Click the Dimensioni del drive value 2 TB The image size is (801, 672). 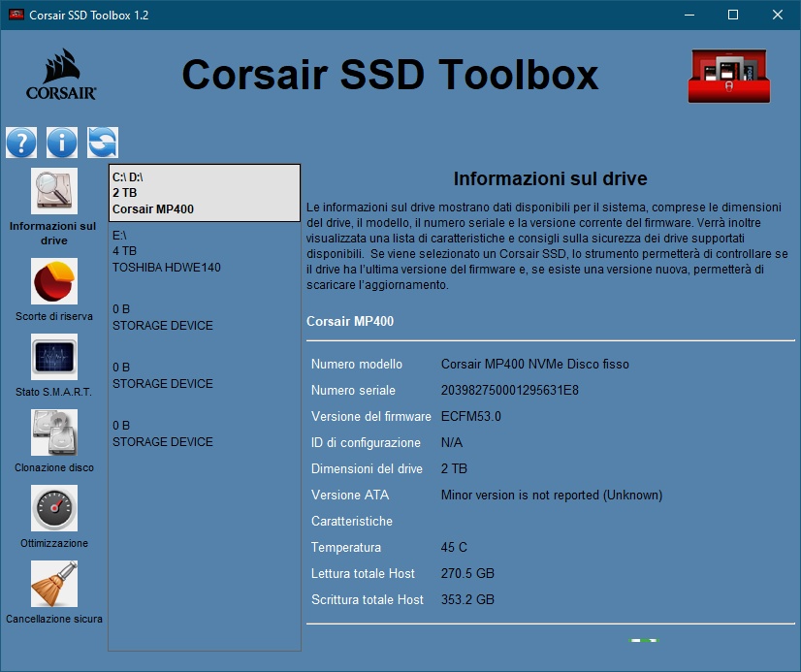(x=454, y=468)
